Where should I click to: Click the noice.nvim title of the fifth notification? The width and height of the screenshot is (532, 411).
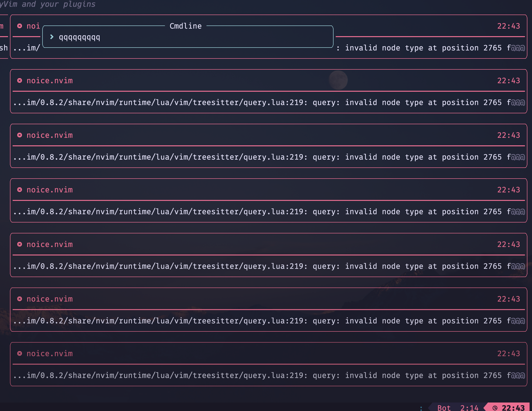(50, 245)
